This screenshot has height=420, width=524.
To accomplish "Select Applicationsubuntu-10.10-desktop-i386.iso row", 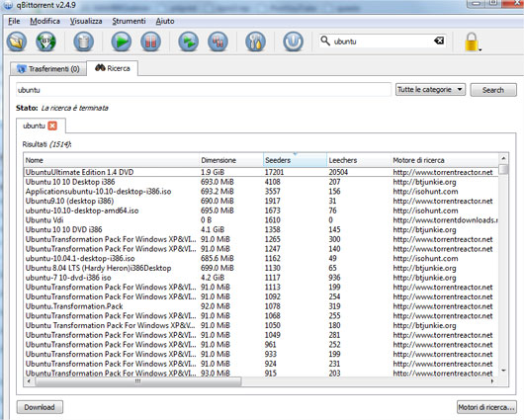I will click(261, 192).
